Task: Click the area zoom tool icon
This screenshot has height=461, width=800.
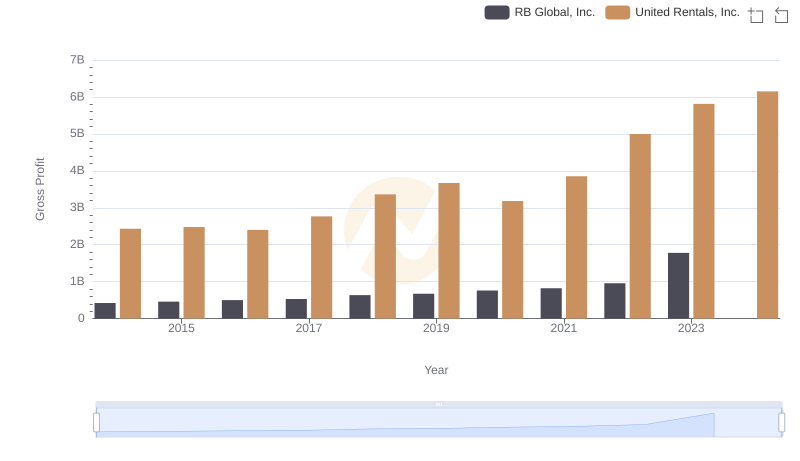Action: point(756,15)
